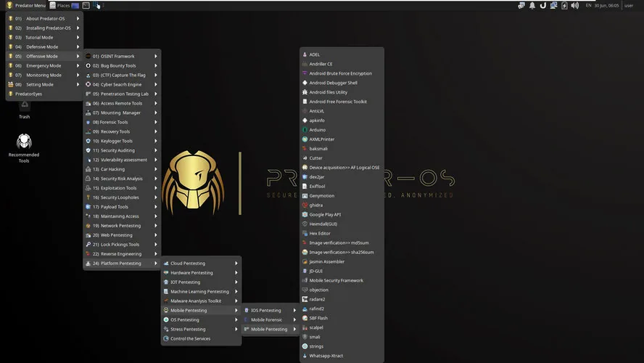Open IOT Pentesting submenu entry
This screenshot has width=644, height=363.
click(201, 282)
